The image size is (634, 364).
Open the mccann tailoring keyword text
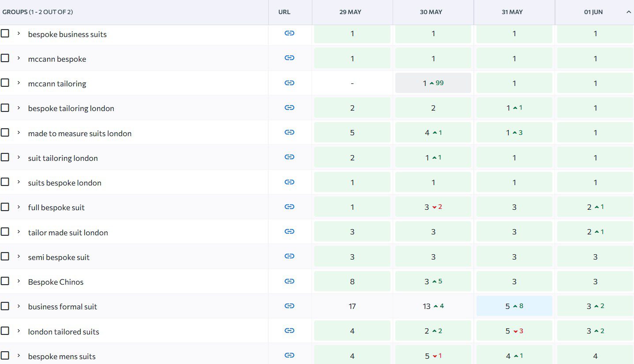(57, 84)
